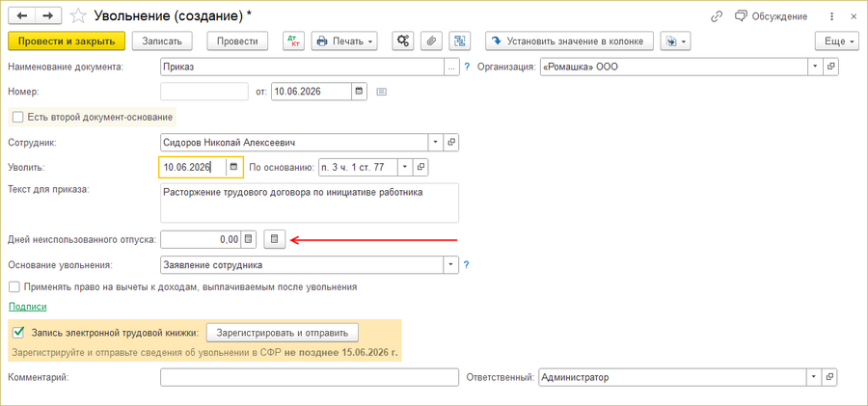Open the document structure icon
Viewport: 868px width, 406px height.
[459, 41]
